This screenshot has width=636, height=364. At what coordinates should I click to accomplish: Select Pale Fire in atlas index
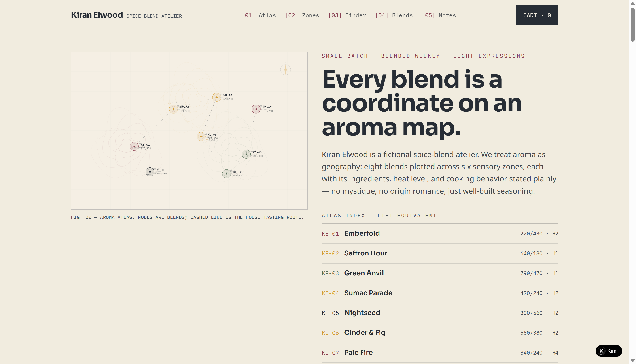(440, 353)
